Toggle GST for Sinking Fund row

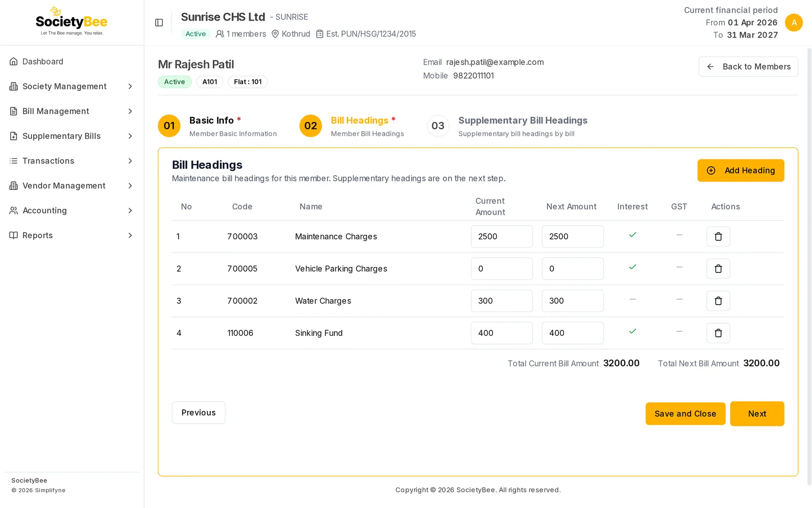(x=679, y=331)
